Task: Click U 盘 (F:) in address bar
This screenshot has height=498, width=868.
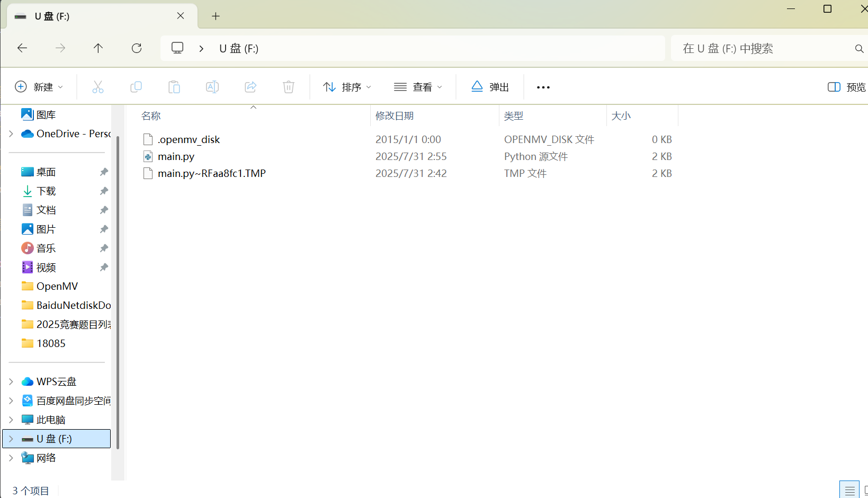Action: (239, 49)
